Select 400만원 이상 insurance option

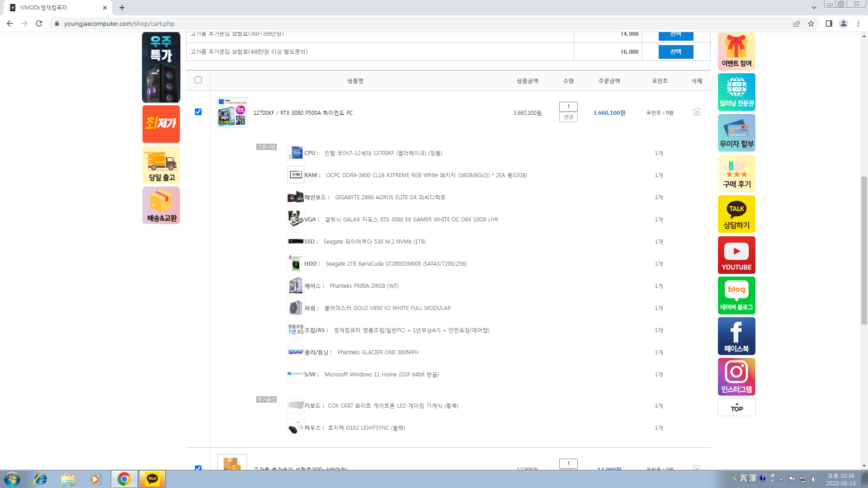(x=675, y=52)
